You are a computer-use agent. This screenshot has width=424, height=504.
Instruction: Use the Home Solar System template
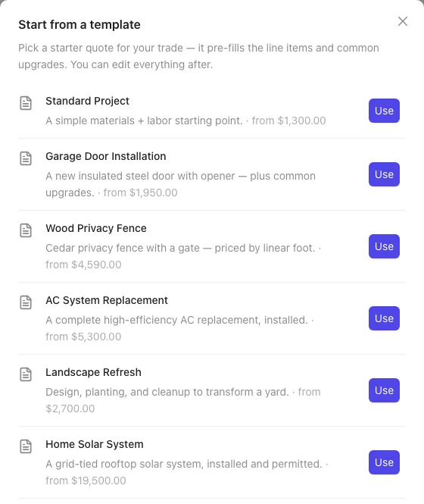coord(384,462)
